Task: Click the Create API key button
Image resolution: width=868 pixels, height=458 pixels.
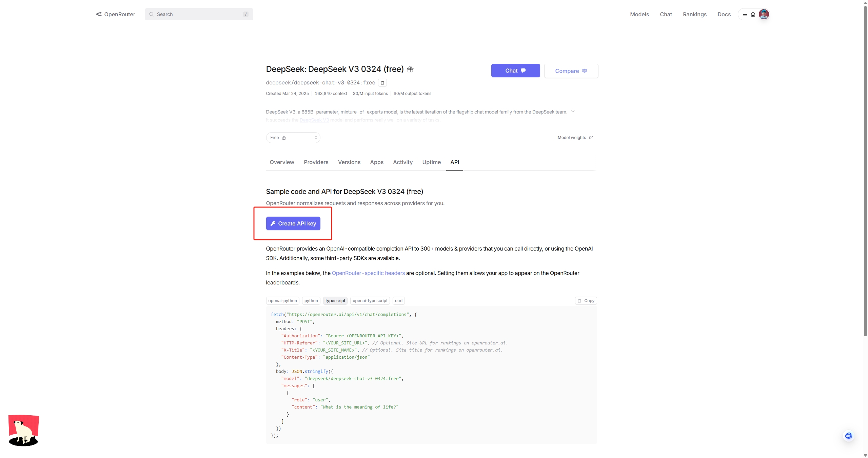Action: coord(293,223)
